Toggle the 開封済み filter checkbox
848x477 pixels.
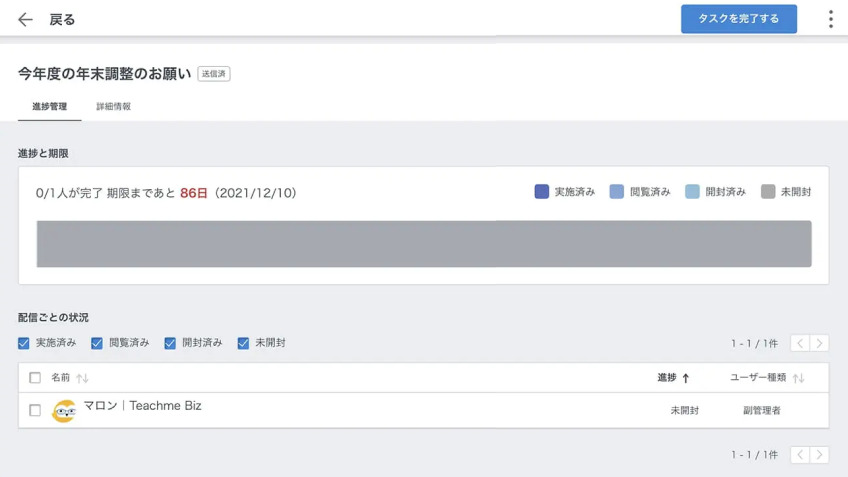[170, 343]
